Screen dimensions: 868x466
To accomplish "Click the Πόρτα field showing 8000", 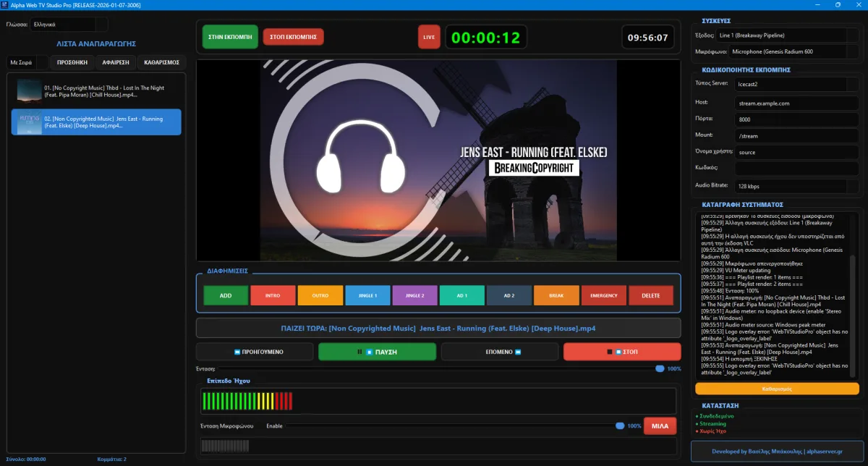I will 797,119.
